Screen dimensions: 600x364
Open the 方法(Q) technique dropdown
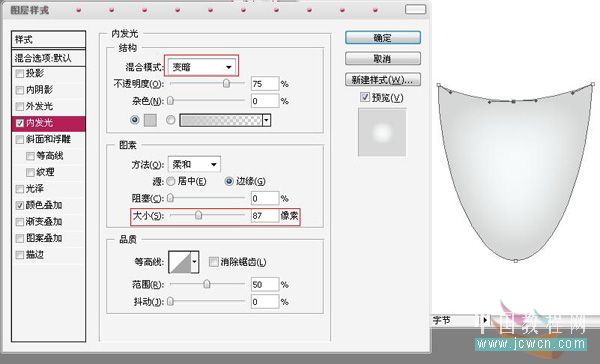tap(194, 165)
